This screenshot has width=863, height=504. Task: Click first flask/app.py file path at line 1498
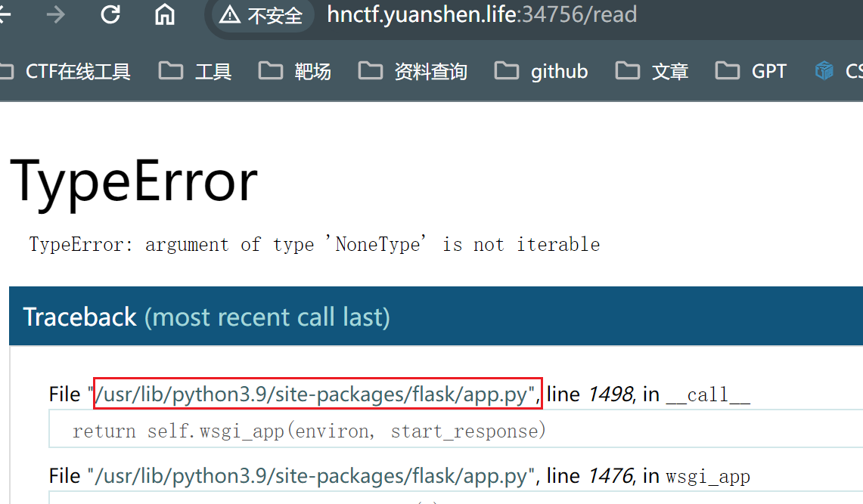[x=317, y=394]
